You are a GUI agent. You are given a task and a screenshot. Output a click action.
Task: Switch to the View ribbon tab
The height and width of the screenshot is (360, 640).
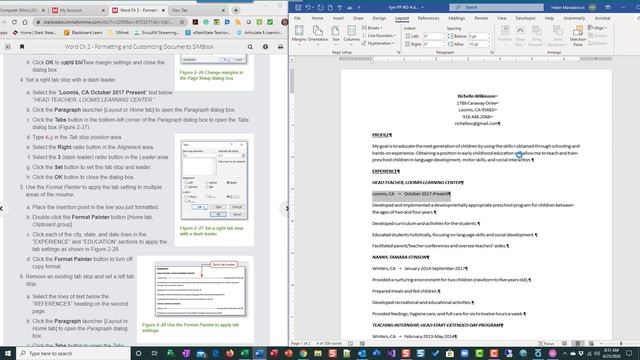pyautogui.click(x=502, y=18)
